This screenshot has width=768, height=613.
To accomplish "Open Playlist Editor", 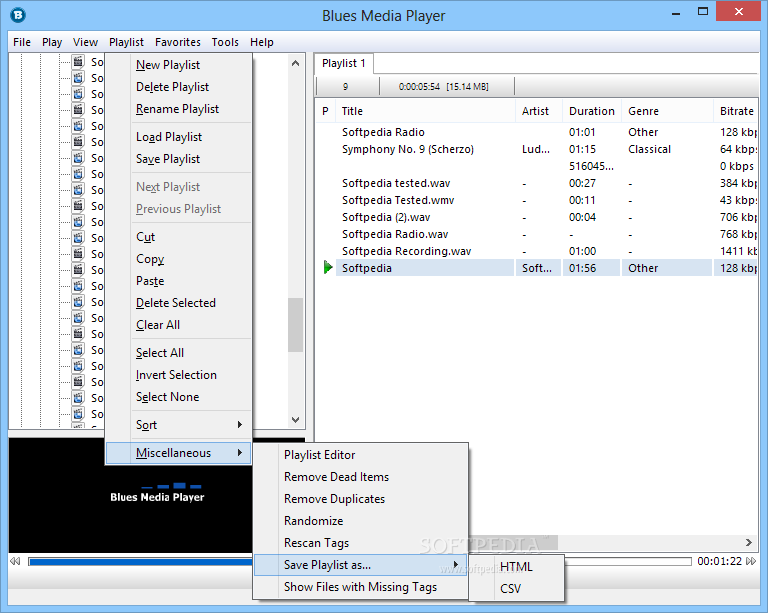I will (x=361, y=455).
